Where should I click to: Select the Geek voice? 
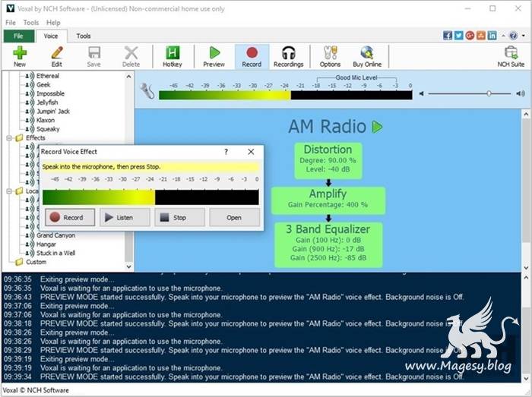[43, 85]
